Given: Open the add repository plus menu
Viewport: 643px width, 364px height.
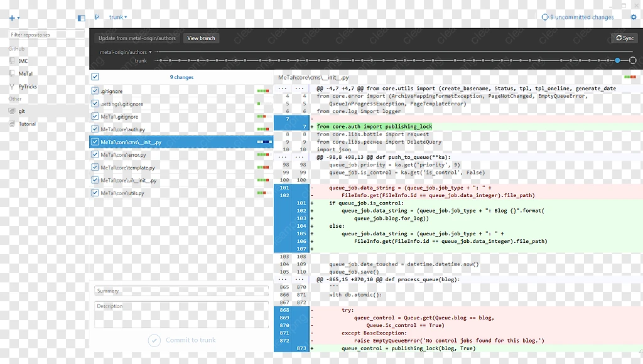Looking at the screenshot, I should click(14, 18).
